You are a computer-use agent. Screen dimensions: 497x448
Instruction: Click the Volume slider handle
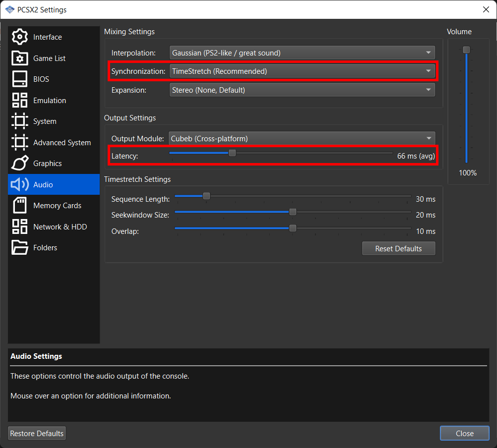466,50
